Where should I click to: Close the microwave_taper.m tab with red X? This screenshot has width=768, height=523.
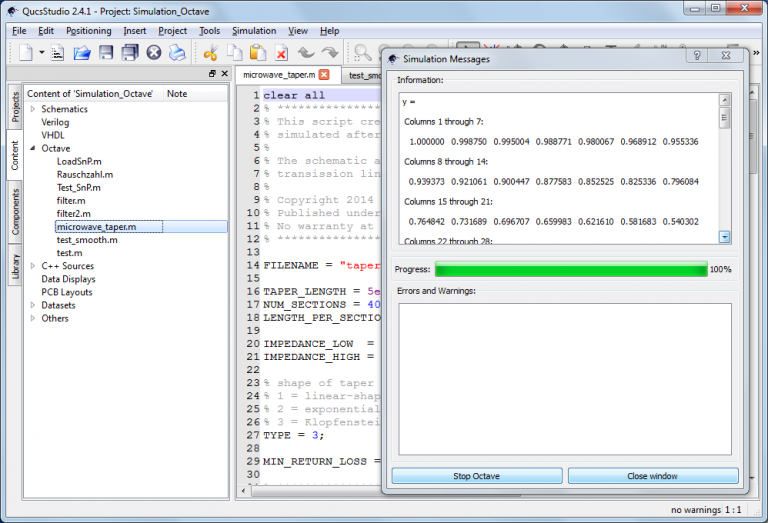[324, 75]
